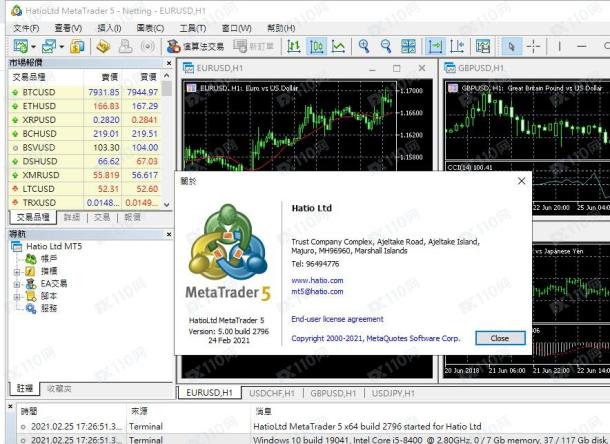Select the vertical line drawing tool
The image size is (610, 444).
[x=559, y=46]
